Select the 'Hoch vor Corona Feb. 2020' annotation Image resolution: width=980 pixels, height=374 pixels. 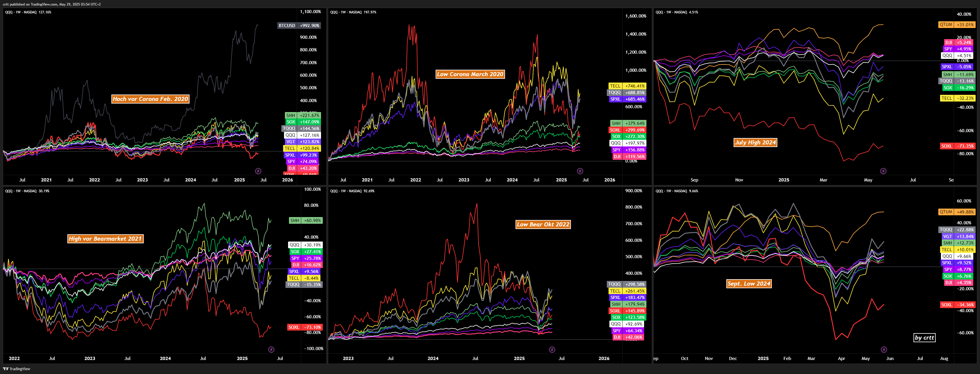point(150,99)
